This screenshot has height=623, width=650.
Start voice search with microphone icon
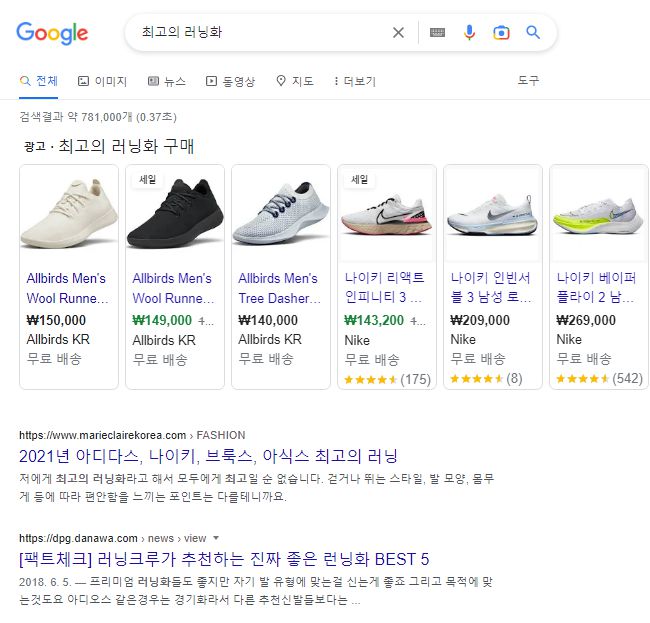tap(469, 33)
